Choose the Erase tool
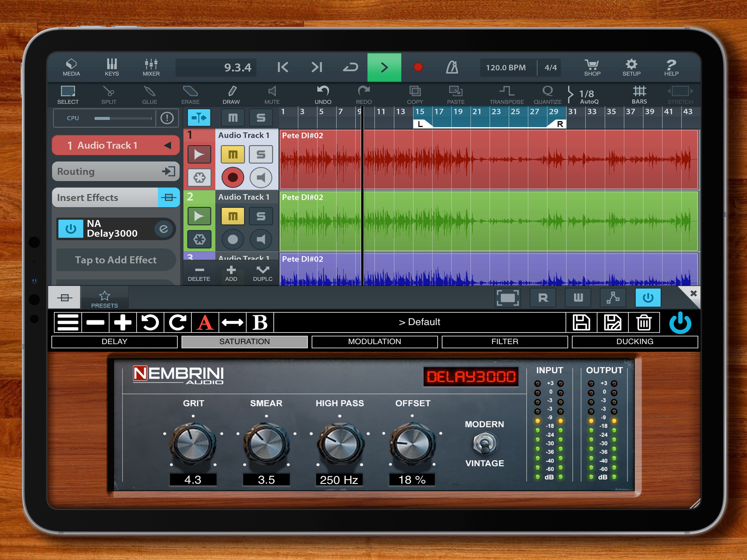Viewport: 747px width, 560px height. 191,95
